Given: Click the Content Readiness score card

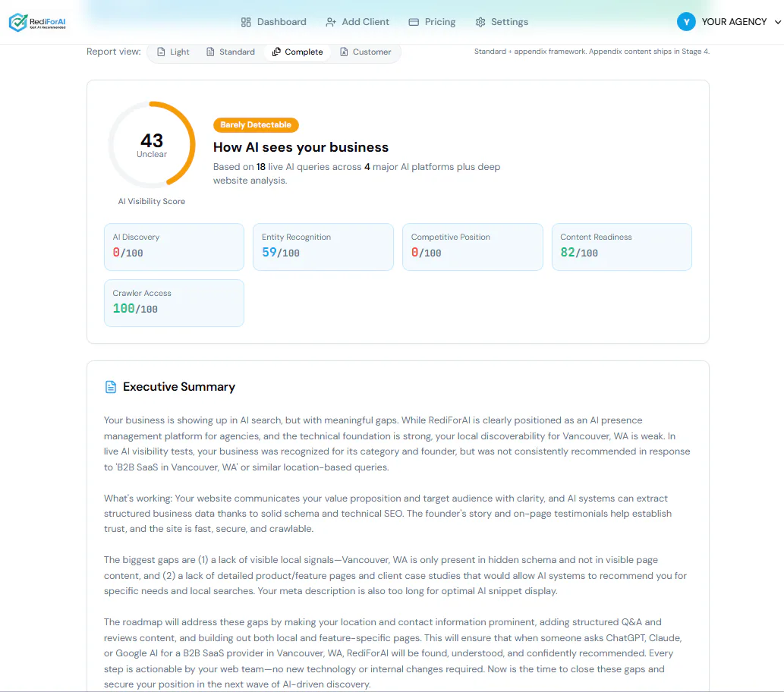Looking at the screenshot, I should [x=622, y=247].
